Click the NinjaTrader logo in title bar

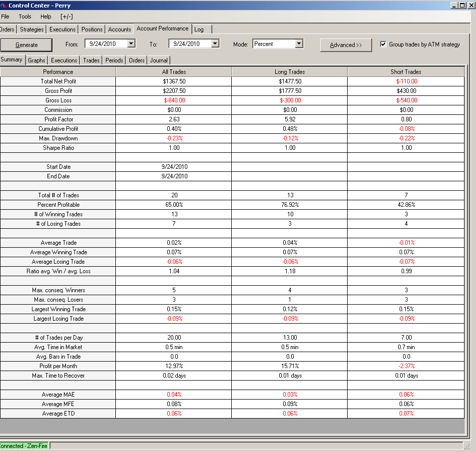click(3, 5)
